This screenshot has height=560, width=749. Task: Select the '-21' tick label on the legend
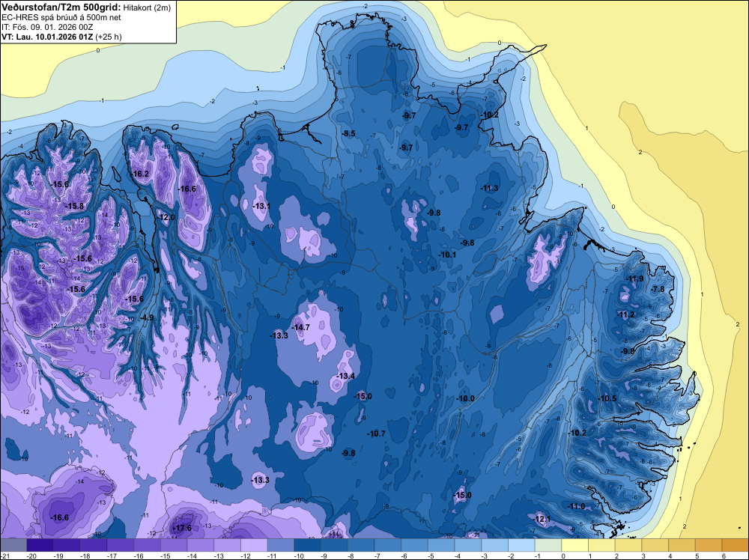click(4, 556)
